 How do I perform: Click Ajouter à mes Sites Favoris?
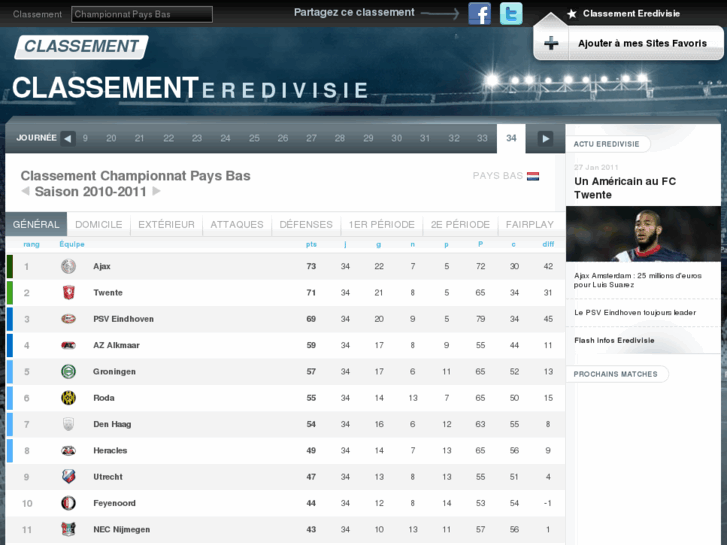[x=642, y=43]
